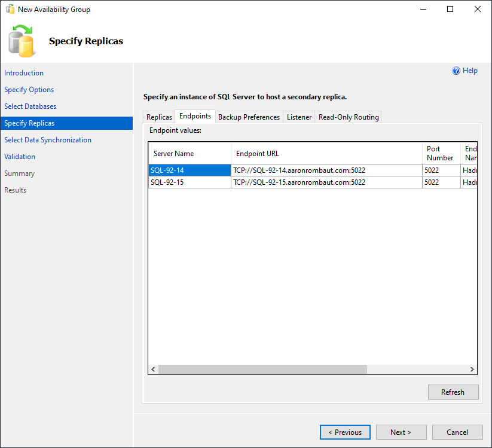This screenshot has height=448, width=492.
Task: Click the database wizard icon beside Specify Replicas
Action: tap(22, 41)
